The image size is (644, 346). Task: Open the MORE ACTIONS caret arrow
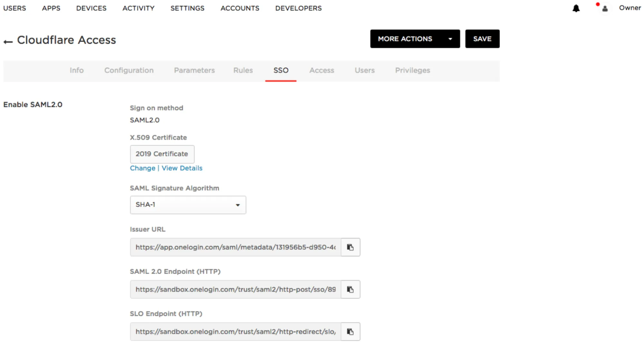[451, 39]
